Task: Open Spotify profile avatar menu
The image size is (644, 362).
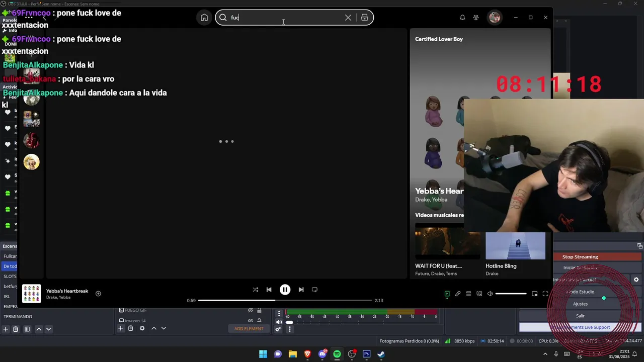Action: [x=495, y=18]
